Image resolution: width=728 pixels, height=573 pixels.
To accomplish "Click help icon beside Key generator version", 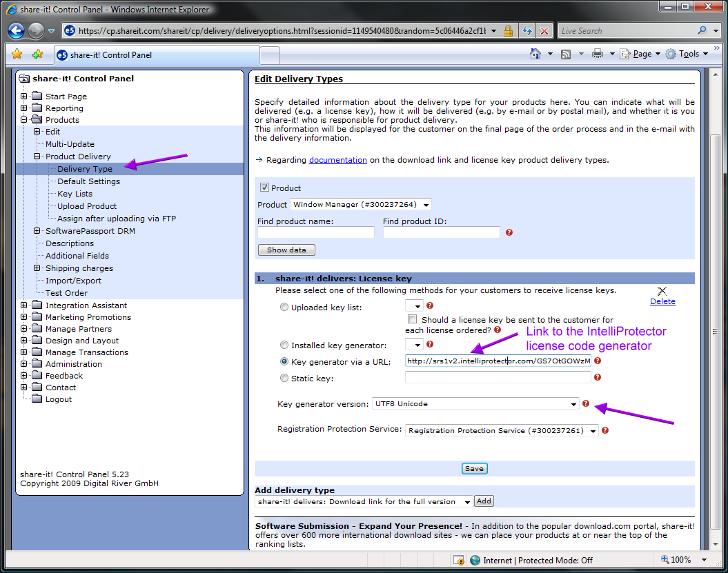I will [x=586, y=403].
